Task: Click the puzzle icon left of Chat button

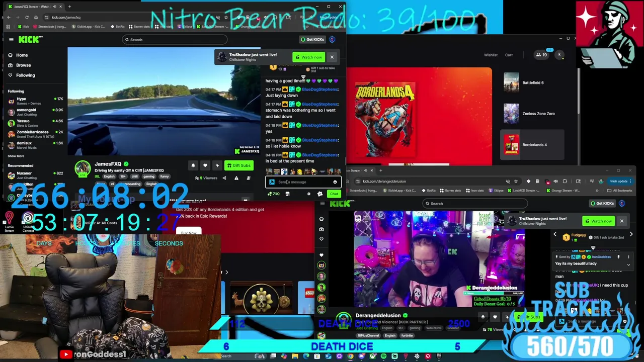Action: [320, 194]
